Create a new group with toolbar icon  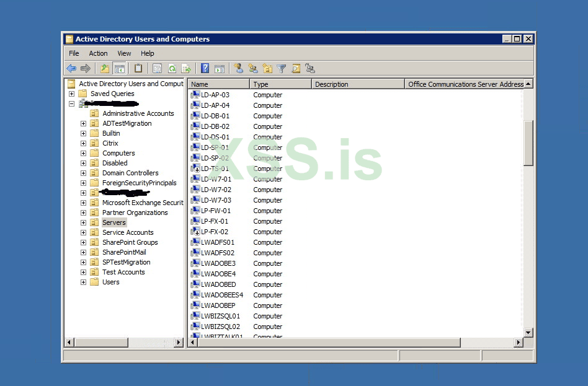(x=252, y=68)
